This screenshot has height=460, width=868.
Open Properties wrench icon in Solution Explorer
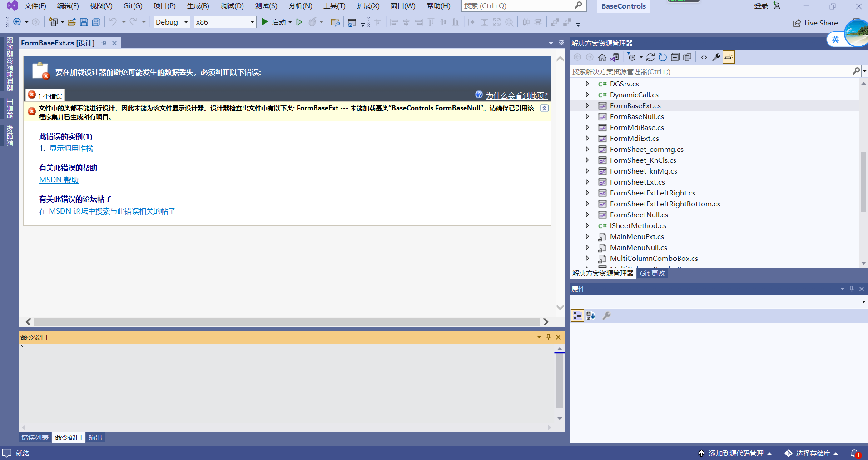[716, 57]
